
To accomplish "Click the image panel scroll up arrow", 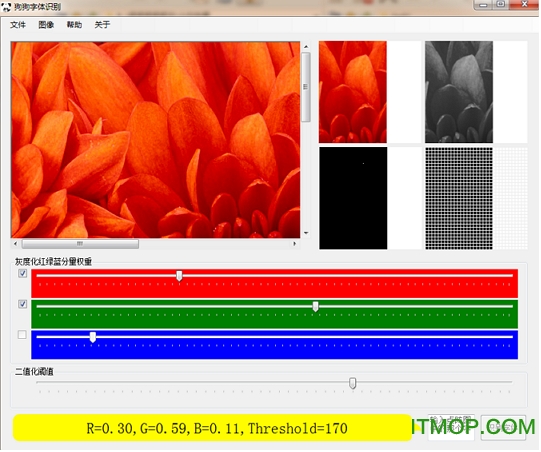I will [x=306, y=47].
